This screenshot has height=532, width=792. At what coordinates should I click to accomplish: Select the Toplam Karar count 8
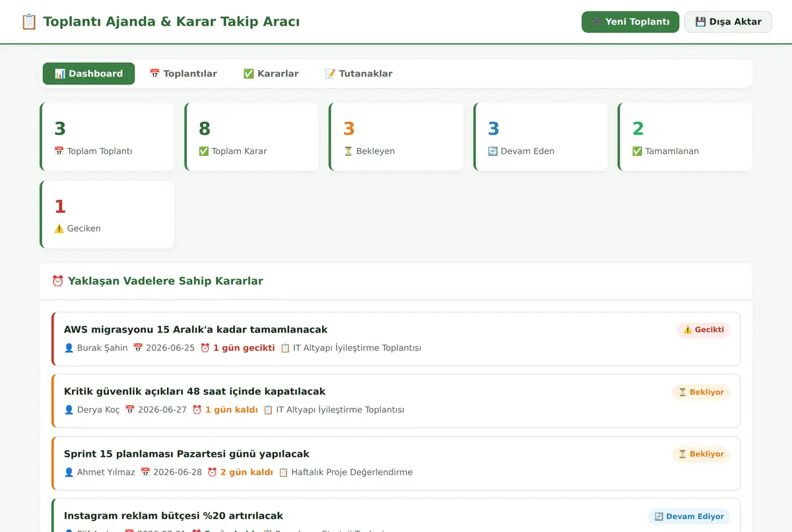(x=205, y=129)
